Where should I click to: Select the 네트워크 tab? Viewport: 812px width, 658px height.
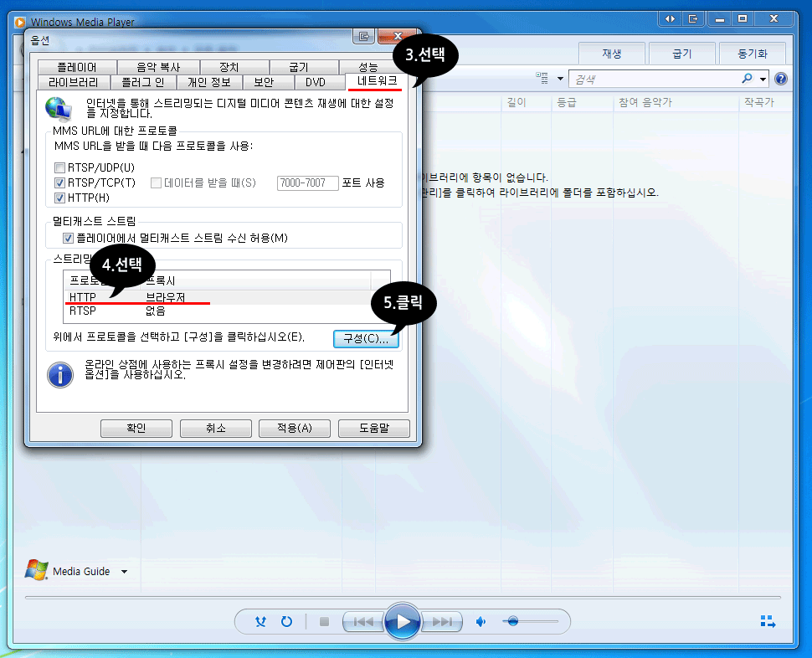[377, 81]
